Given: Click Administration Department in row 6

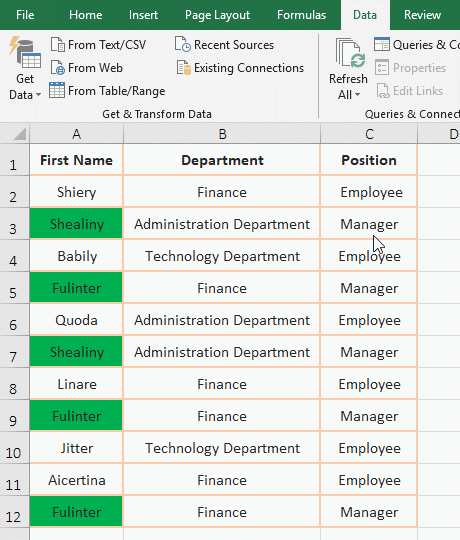Looking at the screenshot, I should (222, 320).
